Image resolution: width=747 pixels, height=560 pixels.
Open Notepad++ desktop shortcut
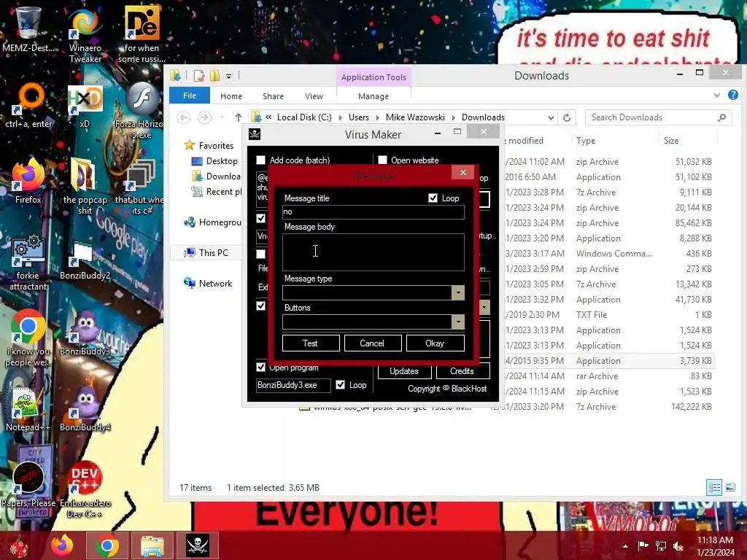[28, 410]
